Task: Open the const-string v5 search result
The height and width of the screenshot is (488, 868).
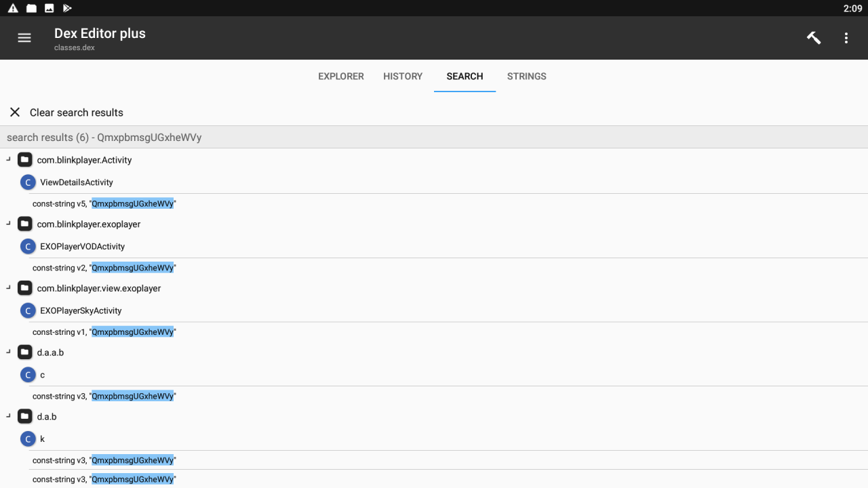Action: coord(104,203)
